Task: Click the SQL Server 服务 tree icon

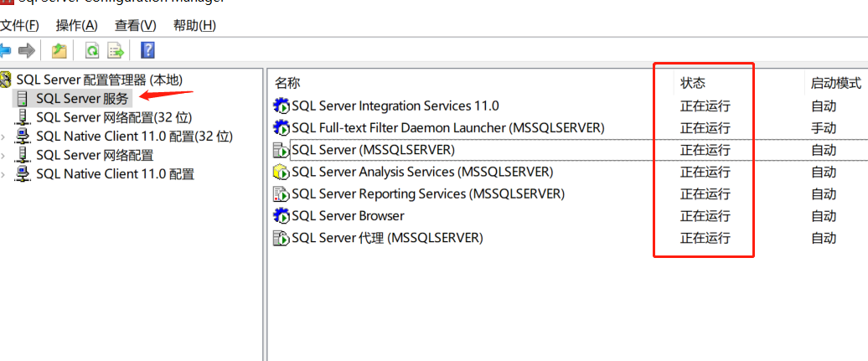Action: [x=23, y=99]
